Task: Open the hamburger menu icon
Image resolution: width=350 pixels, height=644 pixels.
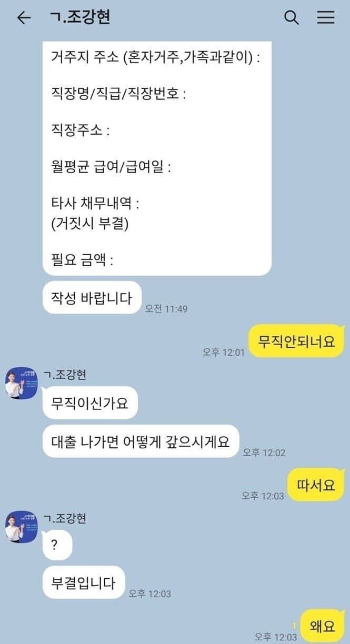Action: click(x=326, y=18)
